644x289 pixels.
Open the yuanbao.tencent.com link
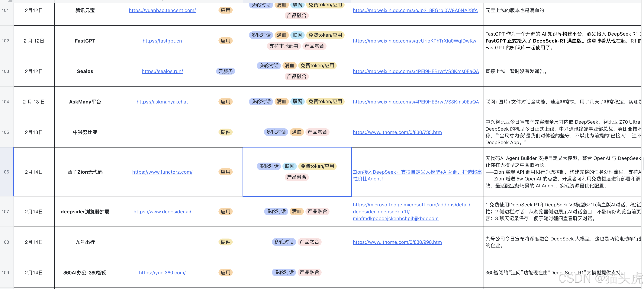pyautogui.click(x=162, y=11)
